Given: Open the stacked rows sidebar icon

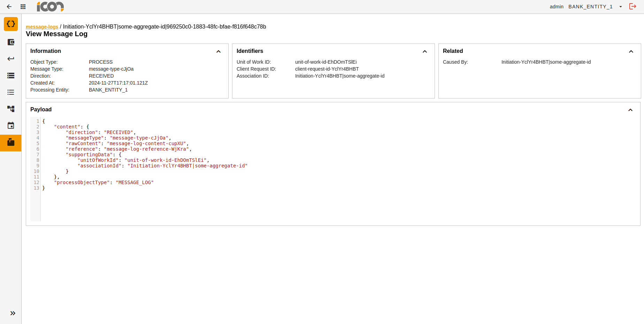Looking at the screenshot, I should (x=11, y=76).
